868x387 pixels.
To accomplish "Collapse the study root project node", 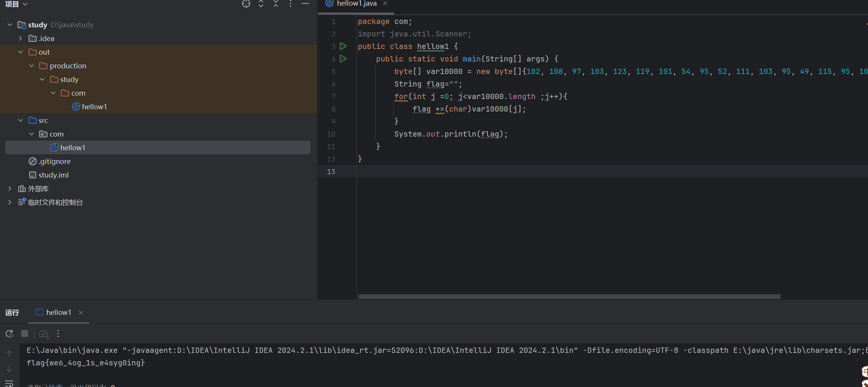I will click(10, 25).
